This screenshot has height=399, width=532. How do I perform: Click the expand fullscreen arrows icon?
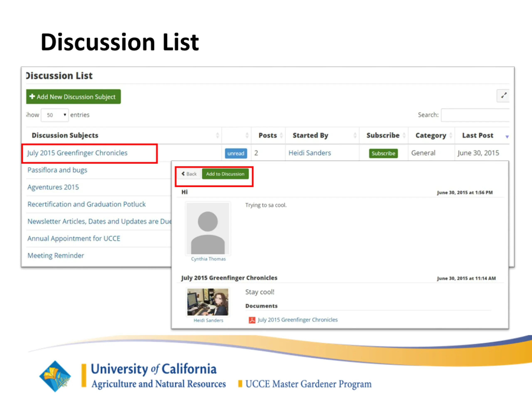503,95
